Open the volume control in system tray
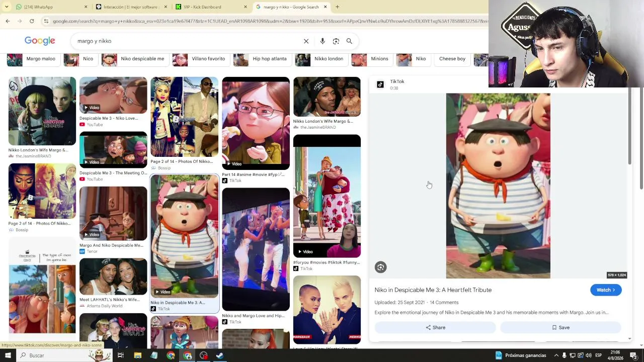 pos(588,355)
